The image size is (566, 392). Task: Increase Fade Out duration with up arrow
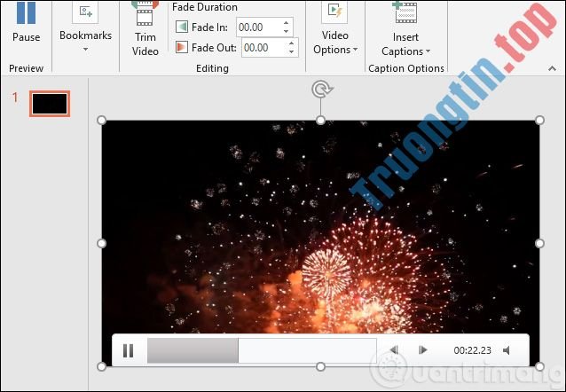[292, 43]
